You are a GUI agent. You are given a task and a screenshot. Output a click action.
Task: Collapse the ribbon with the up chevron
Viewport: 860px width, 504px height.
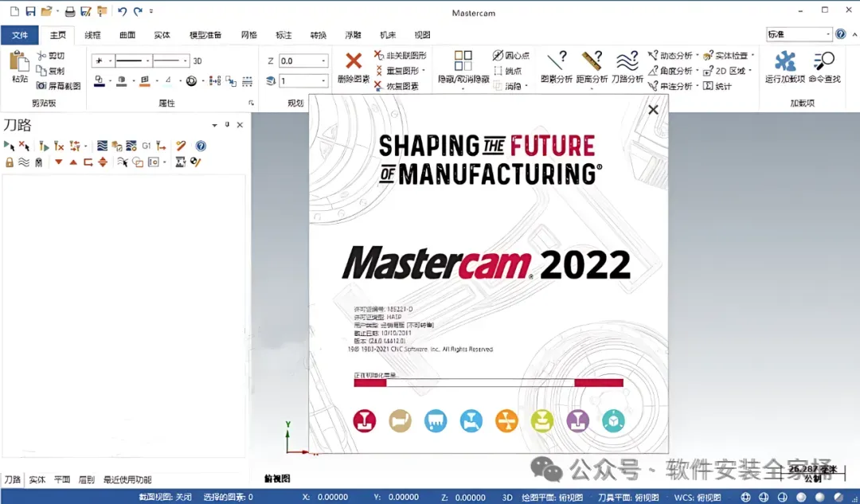coord(854,34)
